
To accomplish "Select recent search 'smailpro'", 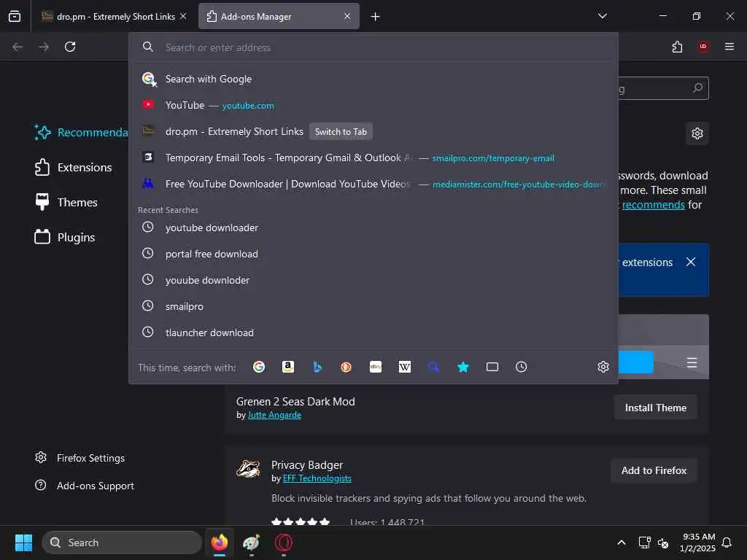I will (x=373, y=306).
